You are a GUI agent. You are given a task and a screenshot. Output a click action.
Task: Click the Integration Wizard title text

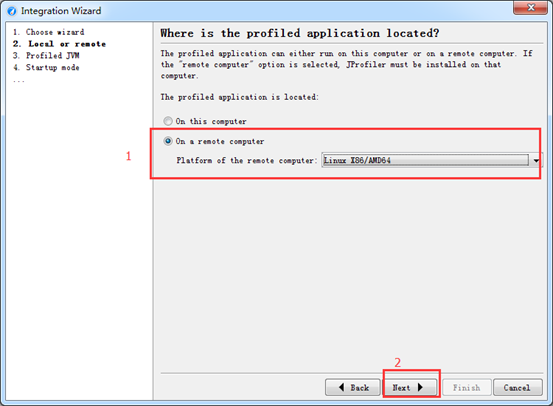click(61, 11)
